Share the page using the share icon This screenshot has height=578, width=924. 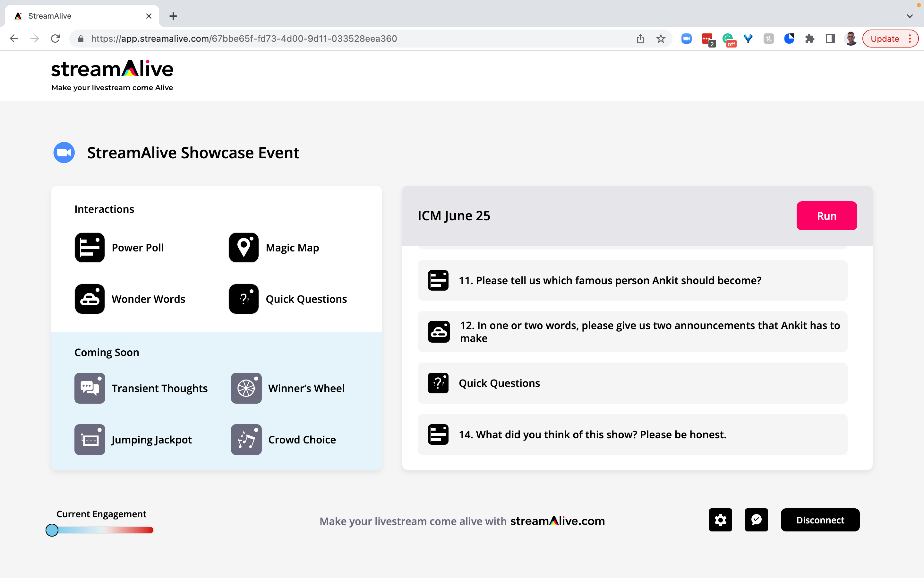[640, 39]
